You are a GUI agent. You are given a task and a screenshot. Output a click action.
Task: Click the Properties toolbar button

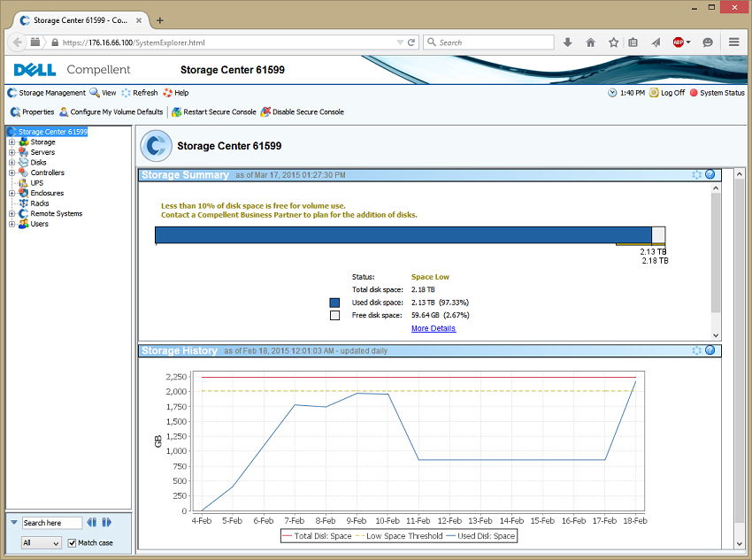[32, 111]
